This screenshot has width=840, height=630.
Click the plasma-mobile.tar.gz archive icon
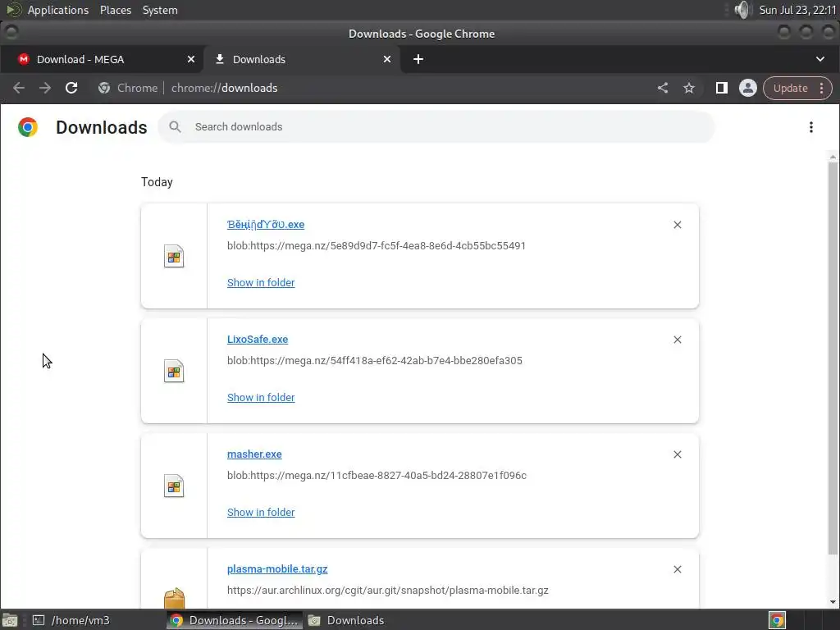point(174,598)
